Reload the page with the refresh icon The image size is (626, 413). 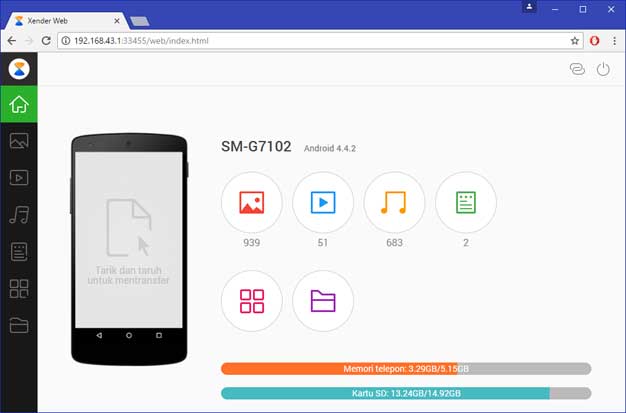pos(46,41)
